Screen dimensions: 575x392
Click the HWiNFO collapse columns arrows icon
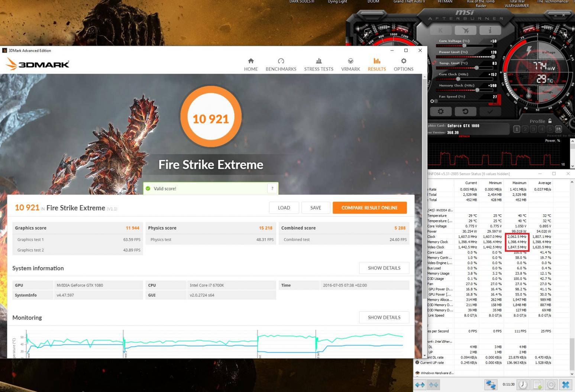click(x=433, y=385)
